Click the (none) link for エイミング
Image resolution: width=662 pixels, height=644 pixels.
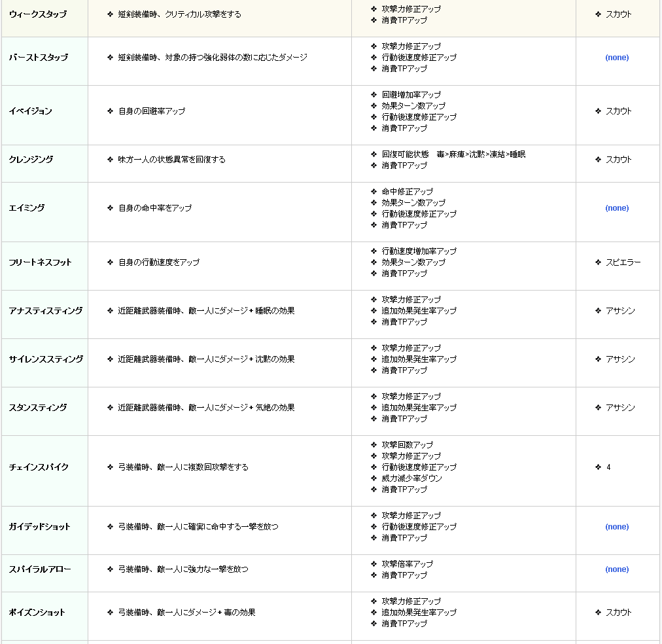[x=617, y=208]
